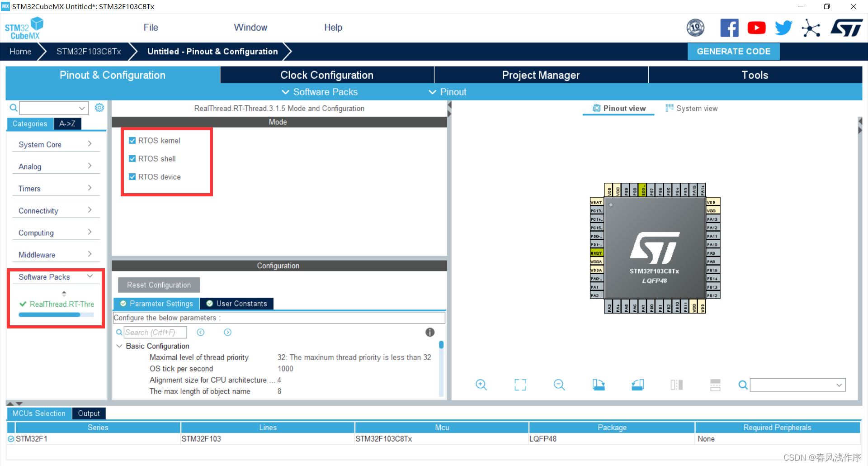Uncheck the RTOS kernel checkbox
868x466 pixels.
coord(132,141)
